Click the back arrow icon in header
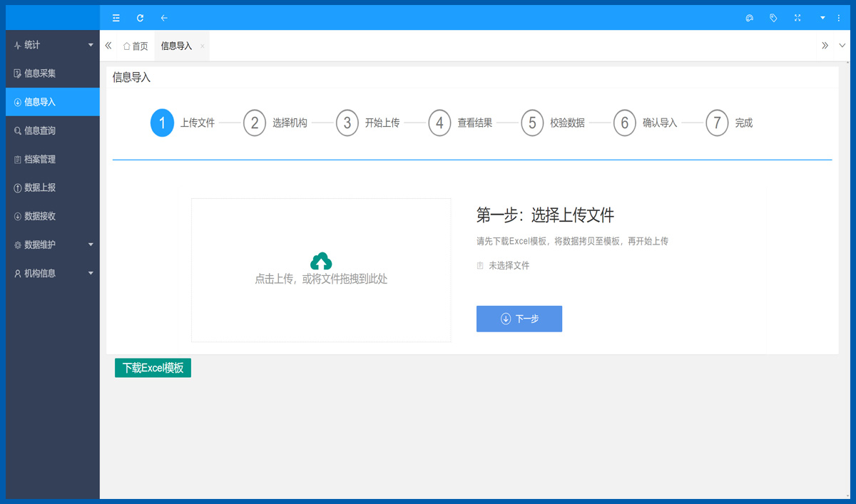This screenshot has width=856, height=504. point(164,18)
